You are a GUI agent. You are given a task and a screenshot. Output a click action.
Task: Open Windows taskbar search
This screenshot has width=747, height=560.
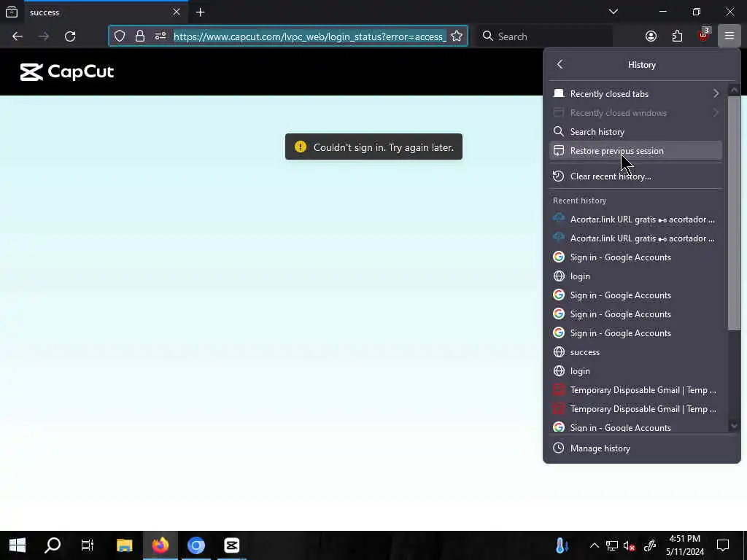[x=53, y=545]
